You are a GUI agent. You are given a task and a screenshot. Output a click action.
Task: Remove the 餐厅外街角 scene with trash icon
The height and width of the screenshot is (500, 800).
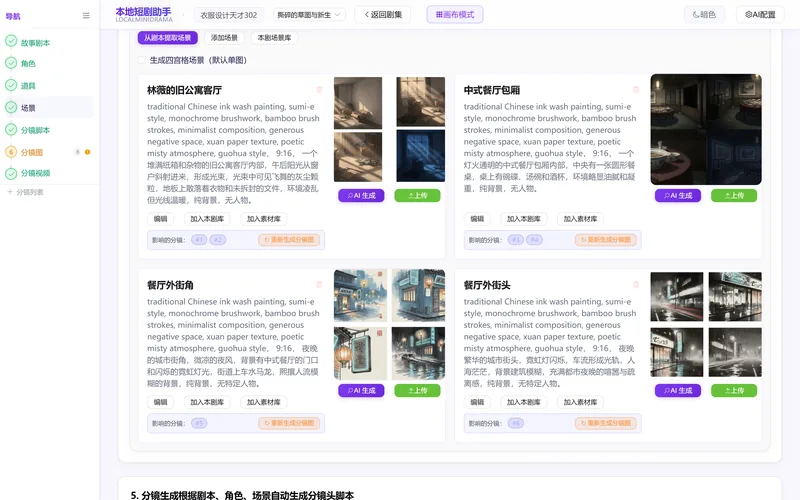click(319, 285)
